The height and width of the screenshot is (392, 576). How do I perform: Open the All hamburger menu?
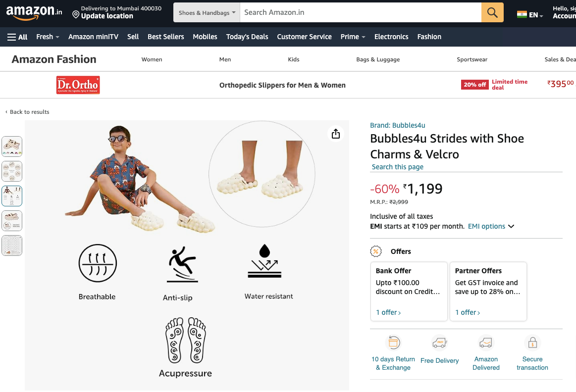point(17,37)
